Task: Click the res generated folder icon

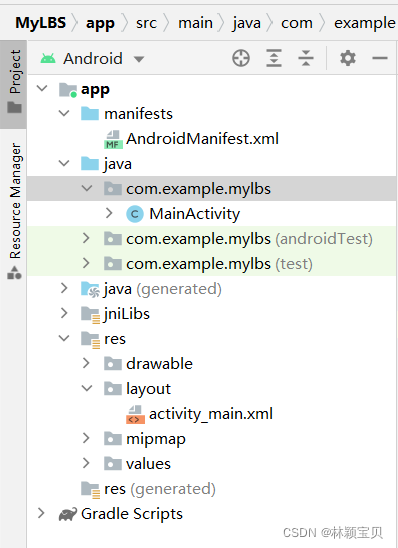Action: click(x=91, y=490)
